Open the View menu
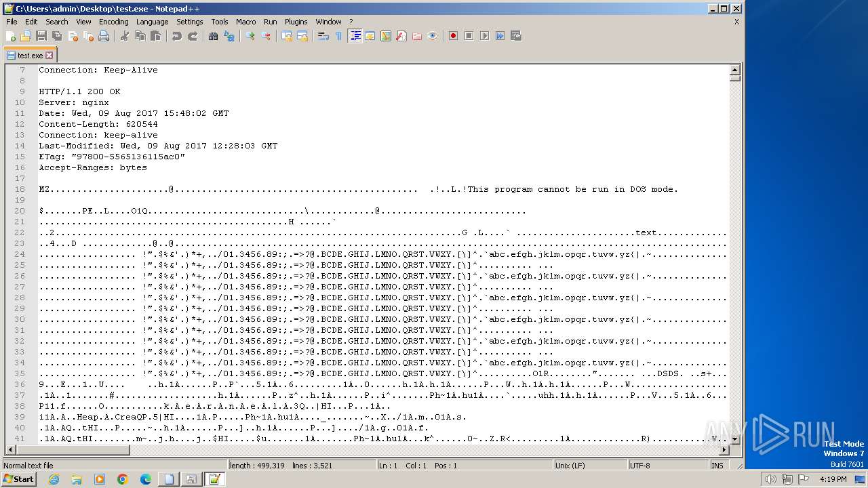868x488 pixels. (x=83, y=22)
